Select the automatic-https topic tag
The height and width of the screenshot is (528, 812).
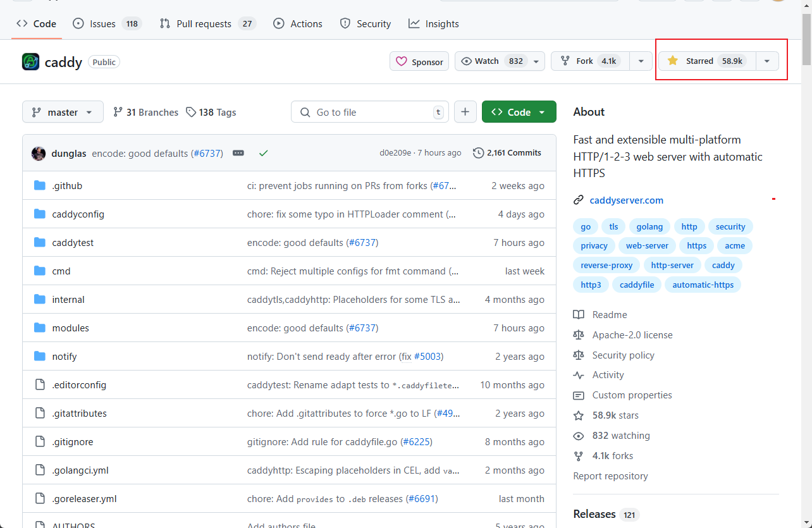tap(703, 285)
